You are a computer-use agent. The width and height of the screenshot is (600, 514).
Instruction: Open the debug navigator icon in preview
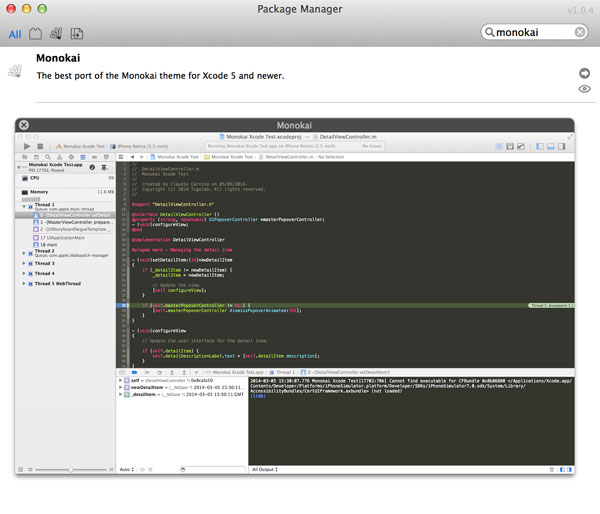point(83,157)
